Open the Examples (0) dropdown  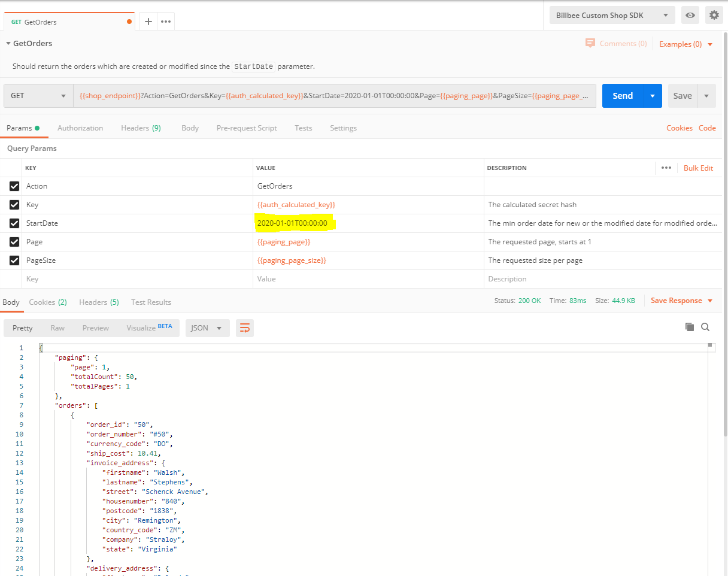click(686, 44)
